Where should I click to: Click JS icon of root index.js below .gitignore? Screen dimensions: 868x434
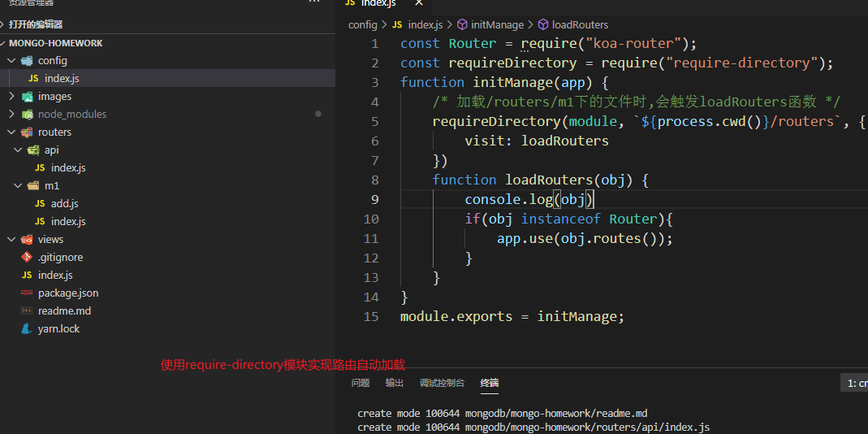click(27, 275)
